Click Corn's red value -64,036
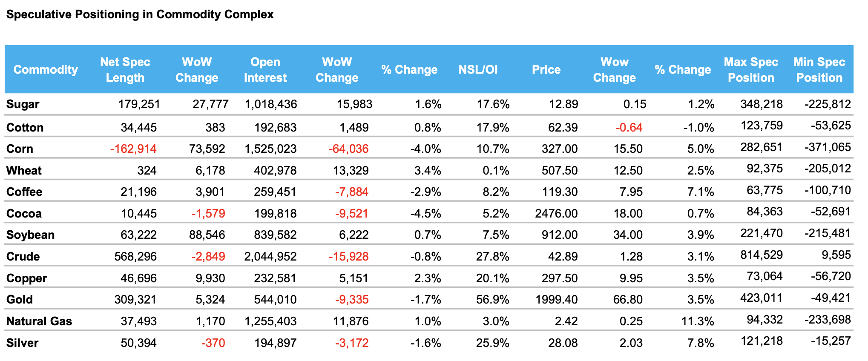Screen dimensions: 868x361 pos(349,149)
